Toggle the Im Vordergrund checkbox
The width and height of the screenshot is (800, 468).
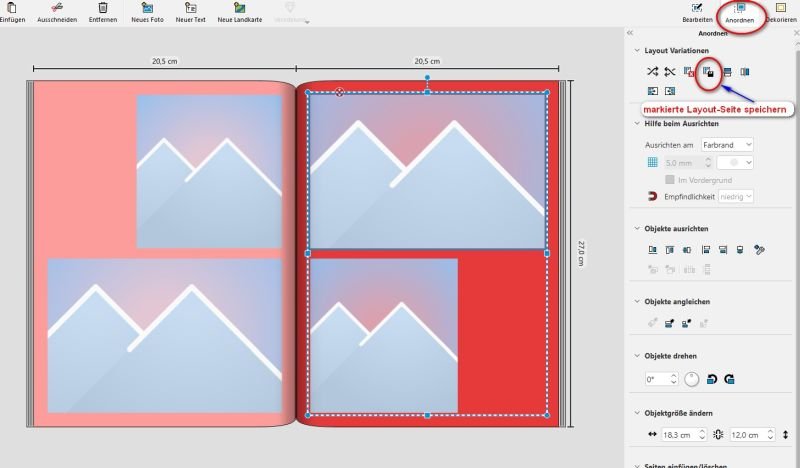click(670, 180)
